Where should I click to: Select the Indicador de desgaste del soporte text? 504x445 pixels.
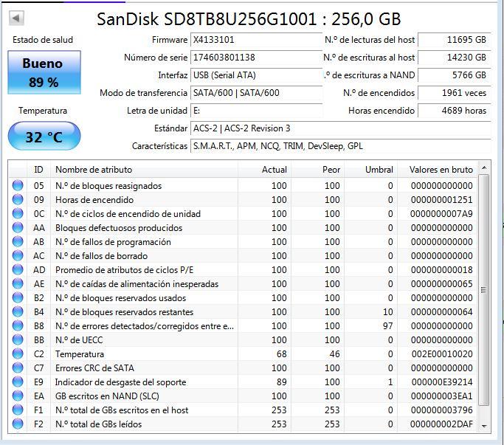(x=120, y=382)
